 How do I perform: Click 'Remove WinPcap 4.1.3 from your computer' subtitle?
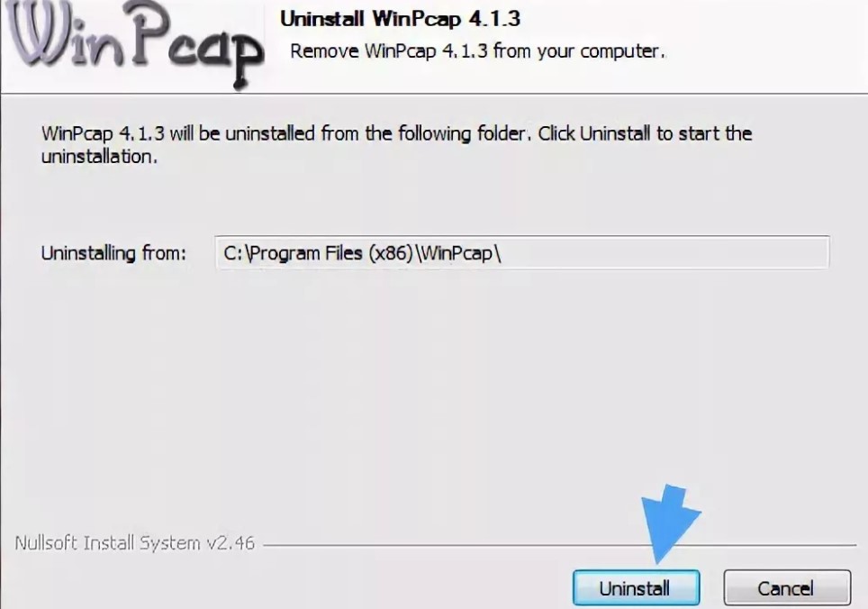[x=478, y=51]
